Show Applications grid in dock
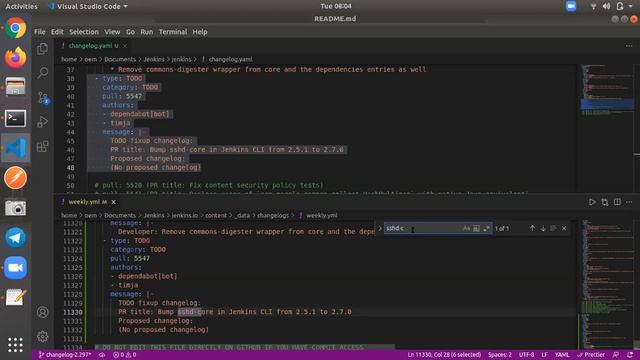The height and width of the screenshot is (360, 640). pos(16,345)
